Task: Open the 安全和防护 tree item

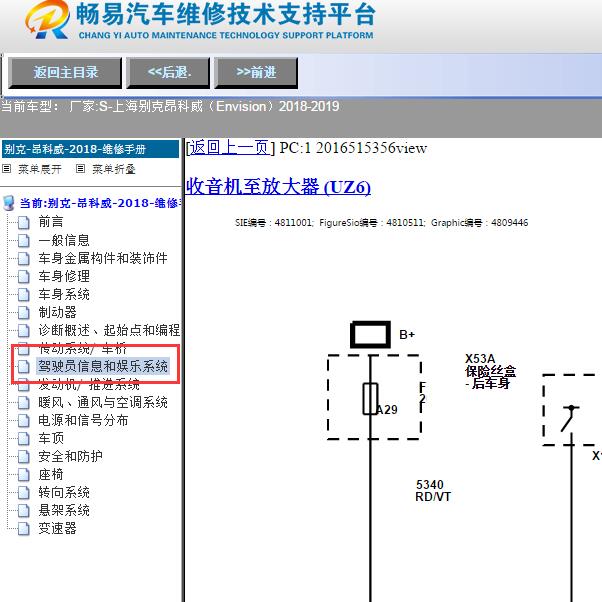Action: tap(70, 456)
